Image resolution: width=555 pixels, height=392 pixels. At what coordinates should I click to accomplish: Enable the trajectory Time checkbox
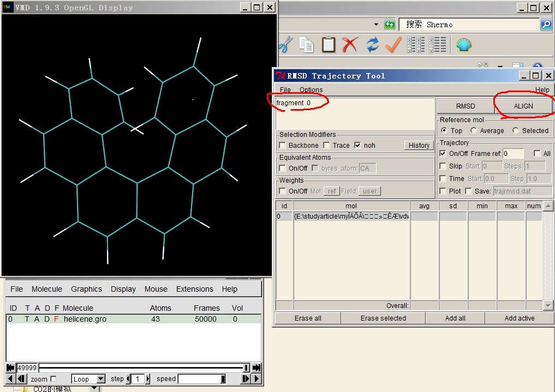(443, 178)
